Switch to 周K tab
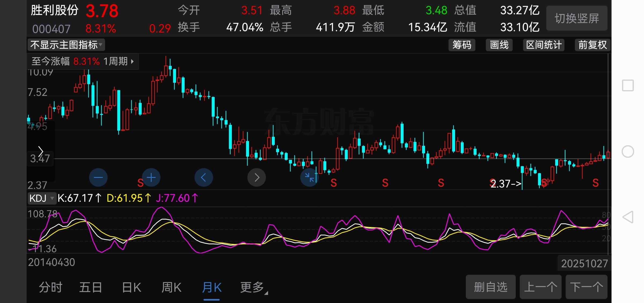 pos(171,287)
